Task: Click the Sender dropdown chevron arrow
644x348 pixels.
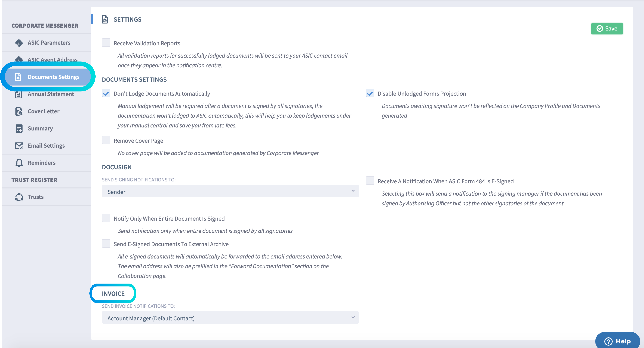Action: click(x=353, y=191)
